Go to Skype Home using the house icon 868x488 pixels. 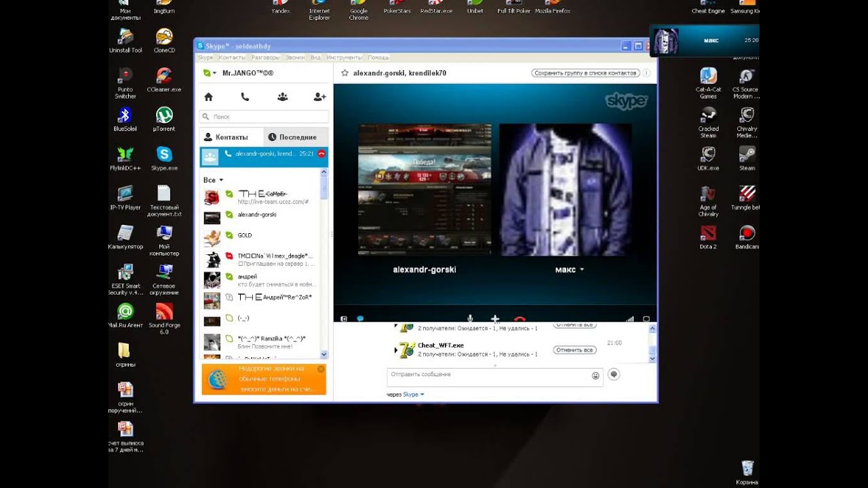point(209,97)
